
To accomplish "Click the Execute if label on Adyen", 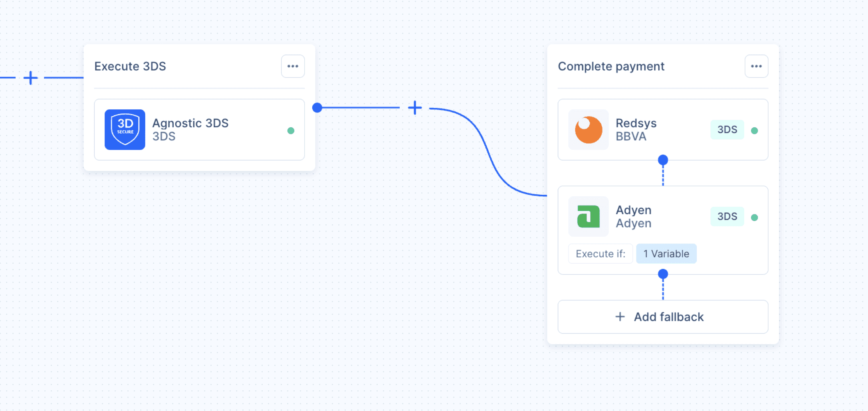I will point(600,253).
